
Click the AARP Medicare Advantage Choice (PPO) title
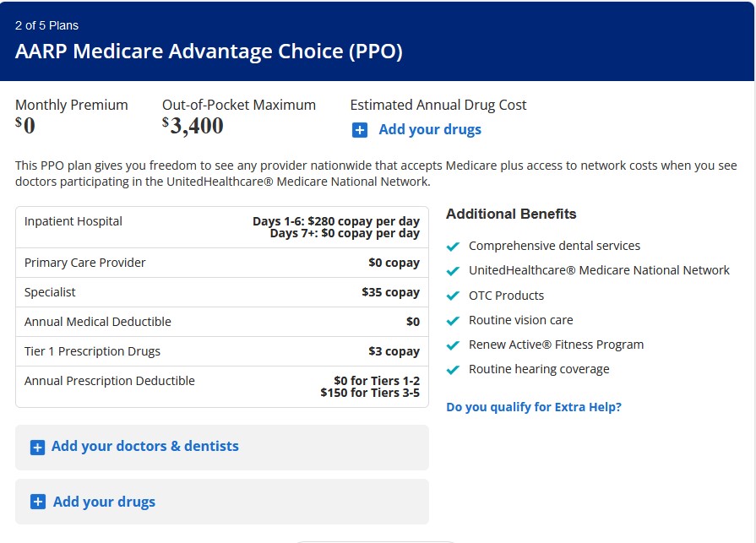coord(209,51)
